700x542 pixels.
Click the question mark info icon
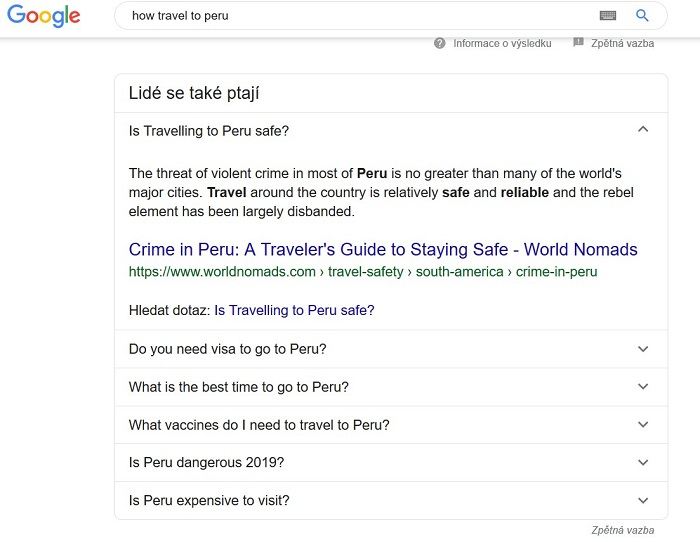440,44
